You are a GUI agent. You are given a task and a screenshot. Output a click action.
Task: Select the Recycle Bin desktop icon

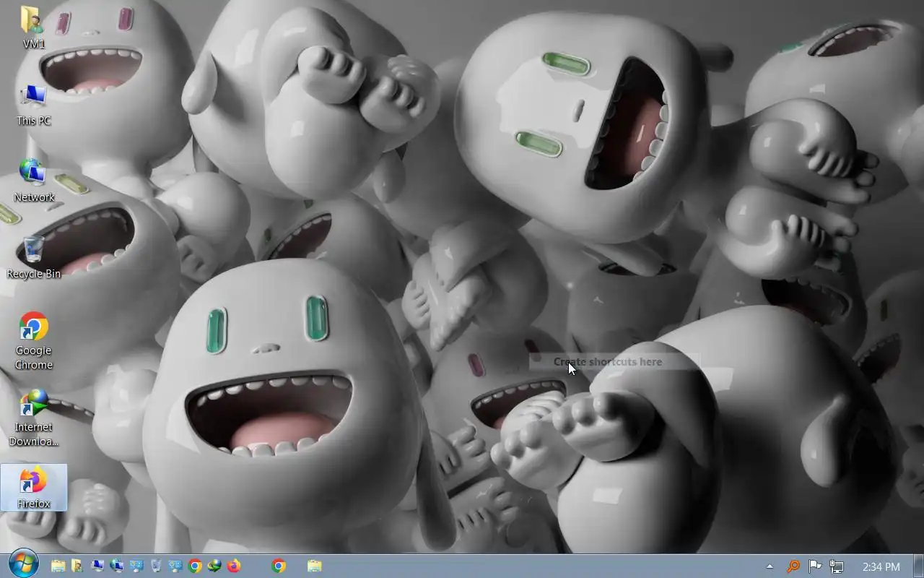(33, 258)
